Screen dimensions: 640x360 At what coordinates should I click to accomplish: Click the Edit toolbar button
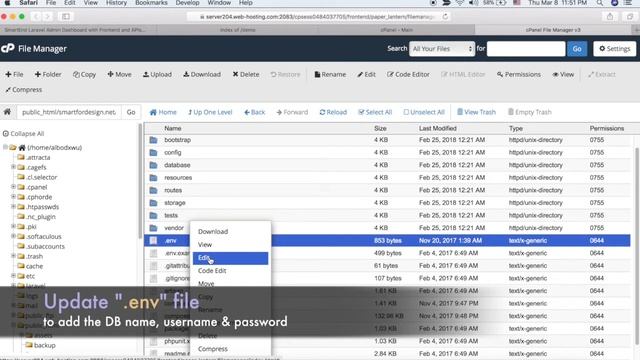366,74
